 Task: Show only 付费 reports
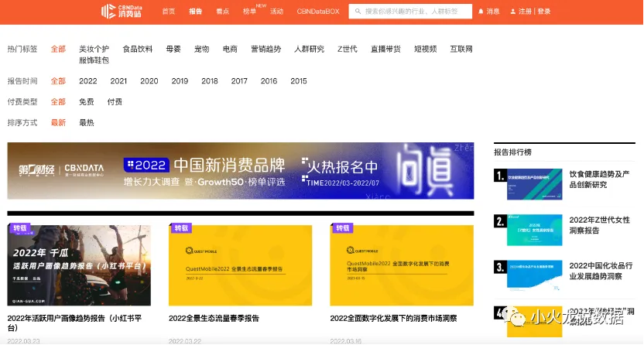[x=115, y=102]
